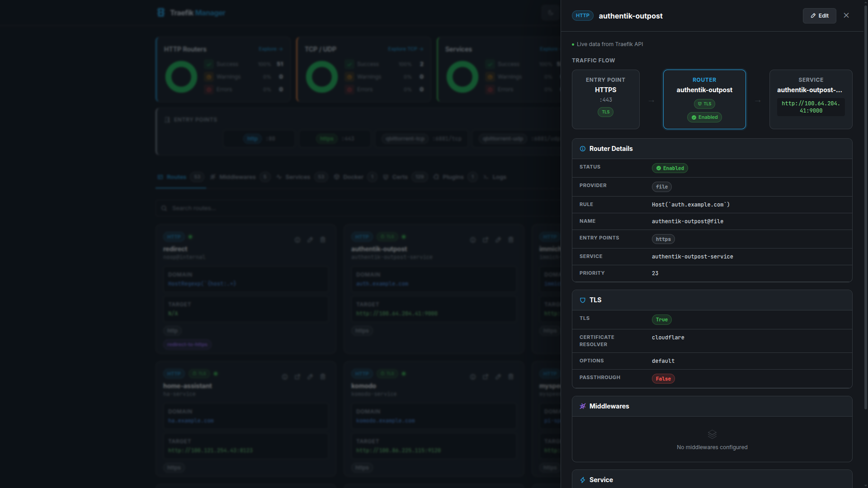The width and height of the screenshot is (868, 488).
Task: Open service URL http://100.64.204.41:9000
Action: (811, 107)
